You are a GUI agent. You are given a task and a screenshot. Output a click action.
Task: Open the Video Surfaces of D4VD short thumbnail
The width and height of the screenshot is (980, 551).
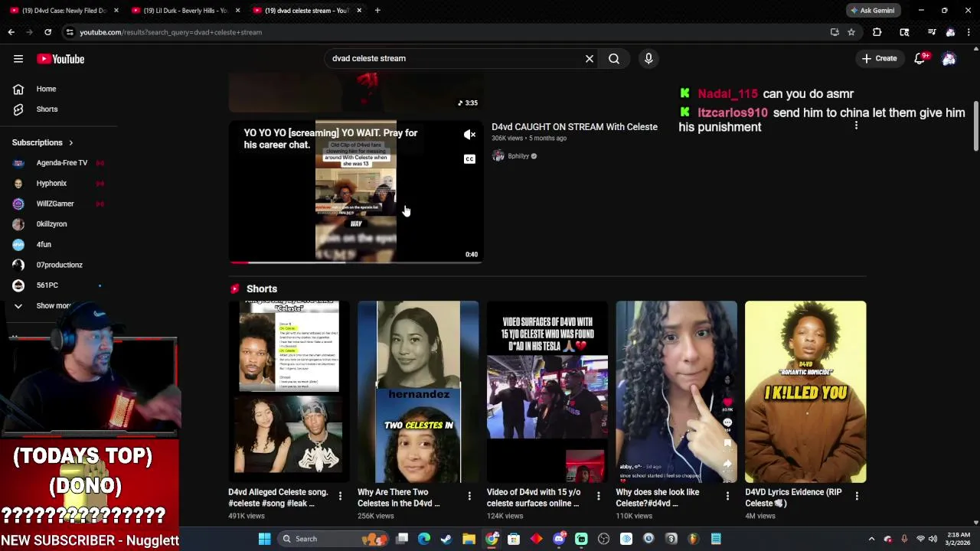pyautogui.click(x=547, y=392)
